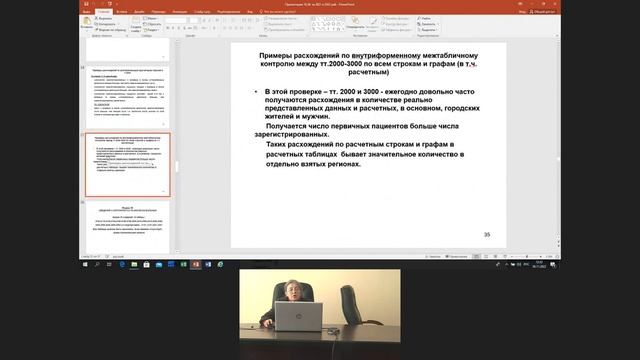This screenshot has width=640, height=360.
Task: Click the Arrange (Упорядочить) button
Action: click(x=355, y=23)
